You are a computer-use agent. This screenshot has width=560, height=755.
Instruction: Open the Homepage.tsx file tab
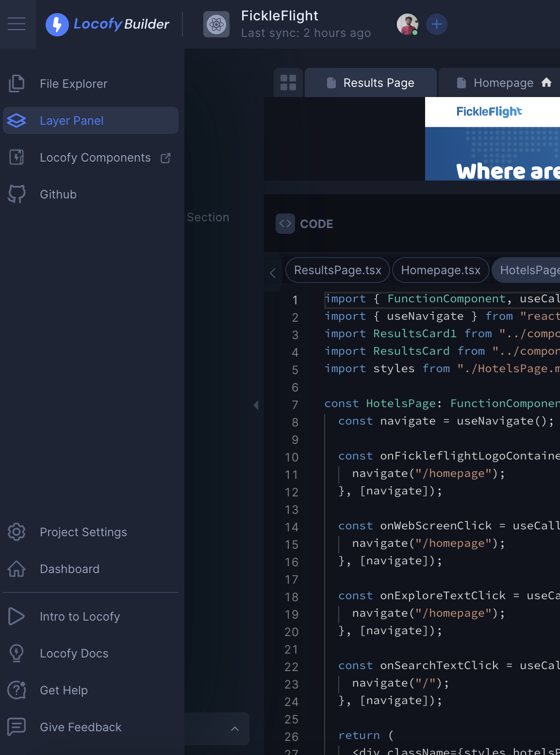441,270
